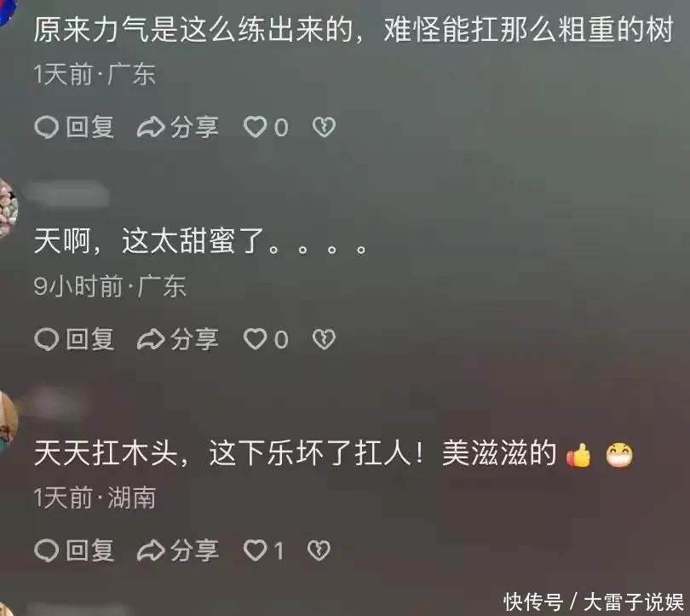Share the 天天扛木头 comment from Hunan
Image resolution: width=690 pixels, height=616 pixels.
click(x=178, y=550)
